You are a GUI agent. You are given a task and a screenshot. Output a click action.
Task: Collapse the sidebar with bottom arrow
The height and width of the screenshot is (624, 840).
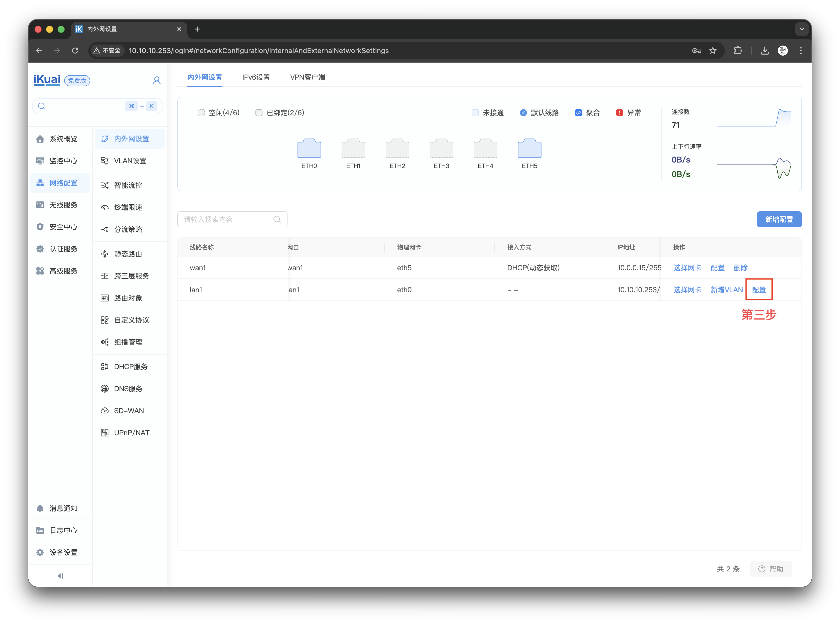60,576
